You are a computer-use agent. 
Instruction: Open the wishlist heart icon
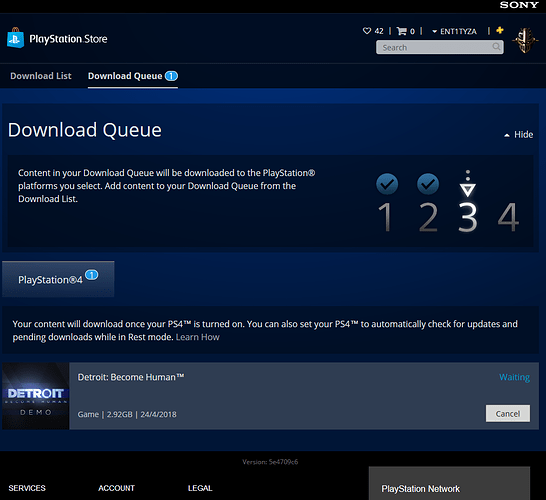coord(367,31)
